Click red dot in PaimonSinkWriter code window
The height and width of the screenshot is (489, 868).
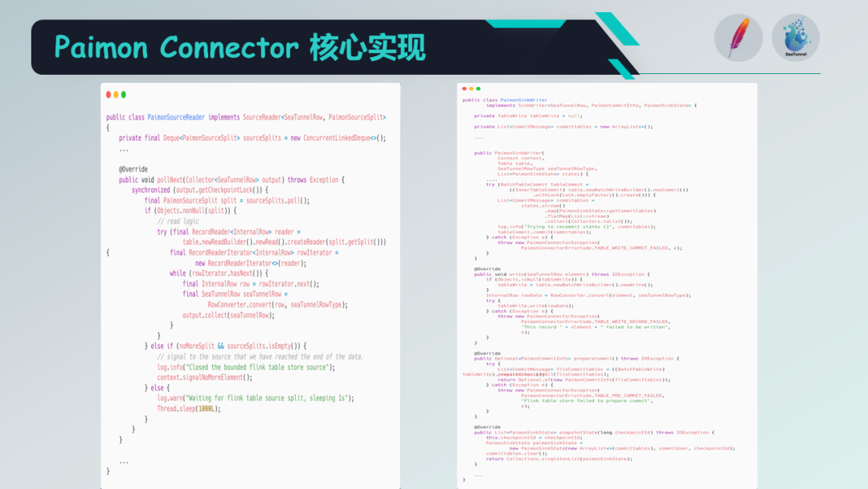(x=464, y=88)
